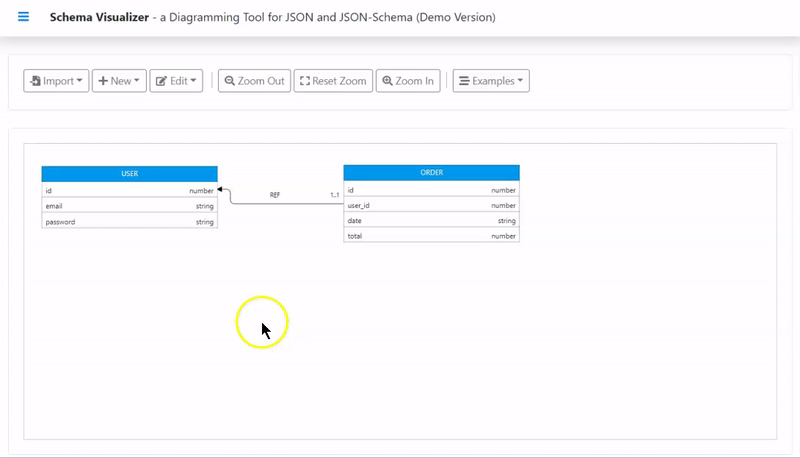Click the Reset Zoom button
This screenshot has height=458, width=800.
coord(333,81)
